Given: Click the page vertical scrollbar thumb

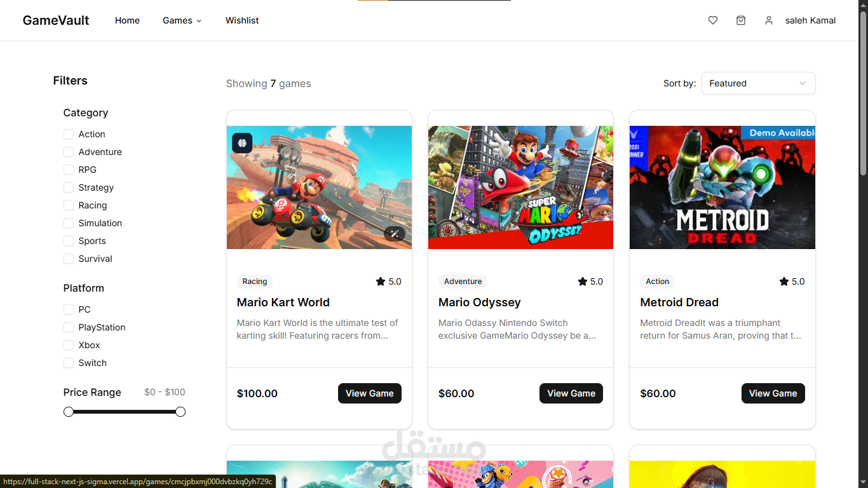Looking at the screenshot, I should (863, 92).
